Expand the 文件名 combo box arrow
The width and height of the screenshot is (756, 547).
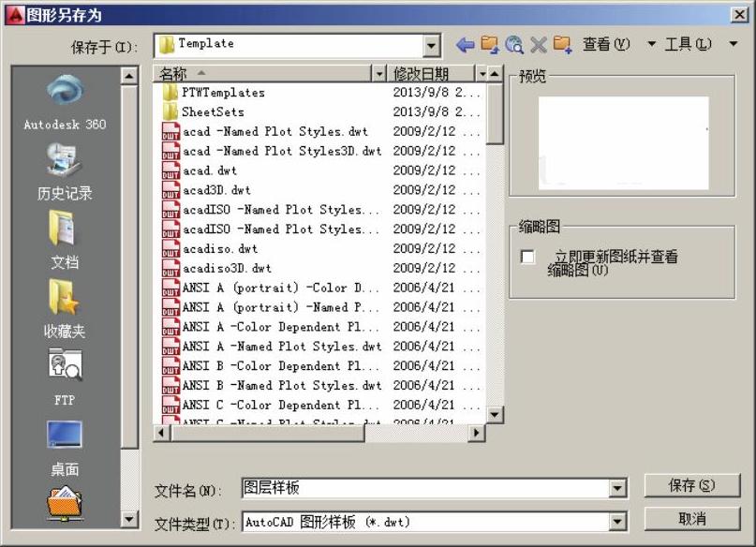point(617,488)
